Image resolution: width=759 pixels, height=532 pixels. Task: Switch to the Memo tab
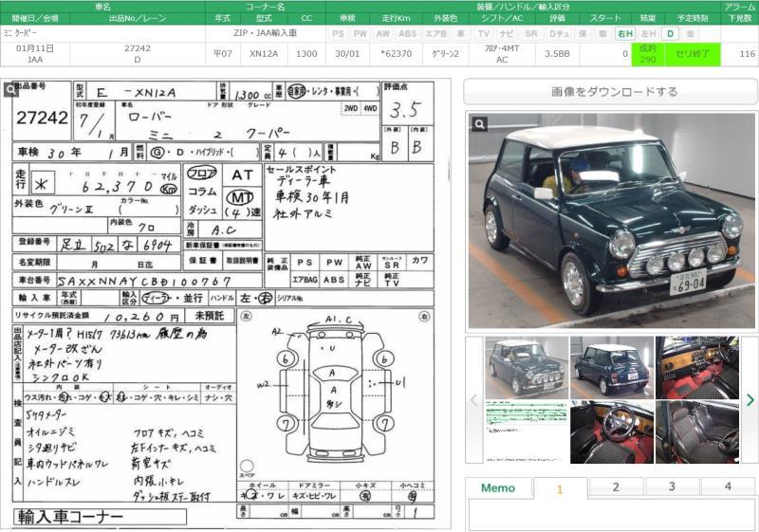pyautogui.click(x=498, y=487)
